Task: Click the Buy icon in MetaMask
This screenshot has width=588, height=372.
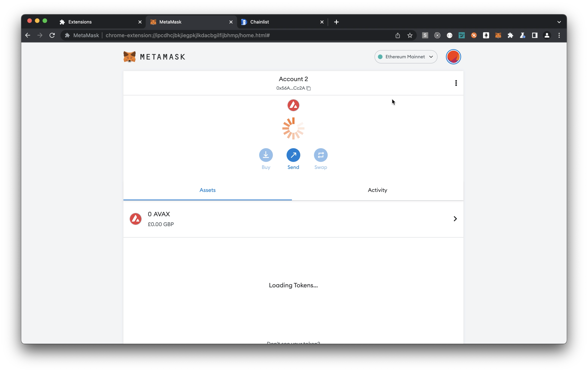Action: point(266,155)
